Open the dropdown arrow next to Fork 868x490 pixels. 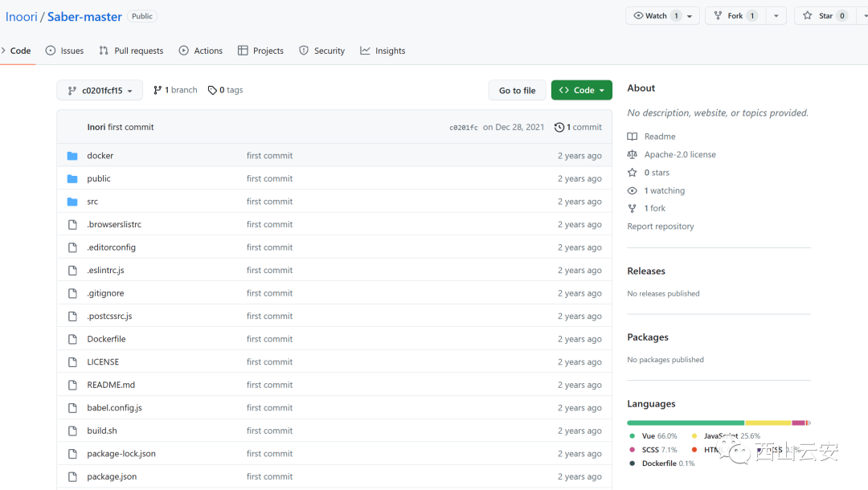(x=776, y=16)
